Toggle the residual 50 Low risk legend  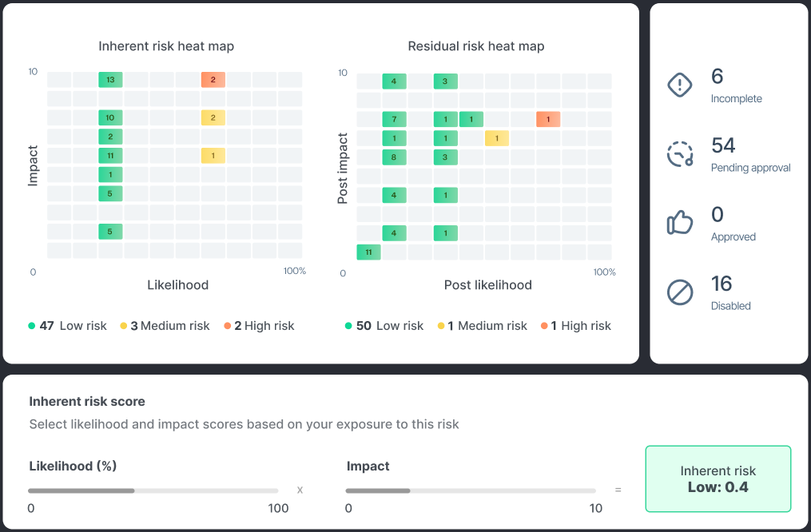click(x=384, y=326)
